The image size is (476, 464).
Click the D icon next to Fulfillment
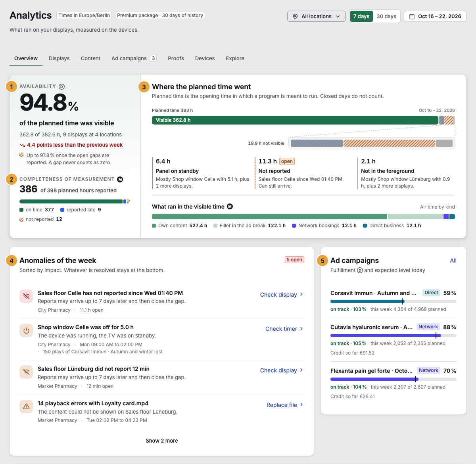pos(360,270)
